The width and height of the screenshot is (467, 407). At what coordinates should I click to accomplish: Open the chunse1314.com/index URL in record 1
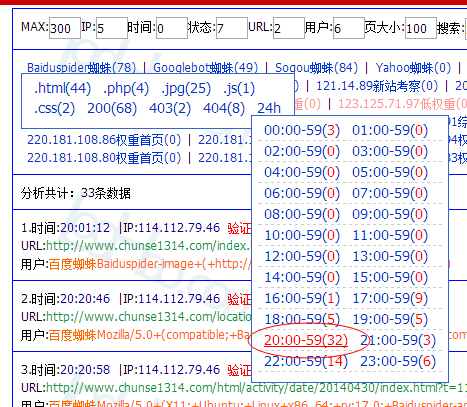click(x=149, y=246)
